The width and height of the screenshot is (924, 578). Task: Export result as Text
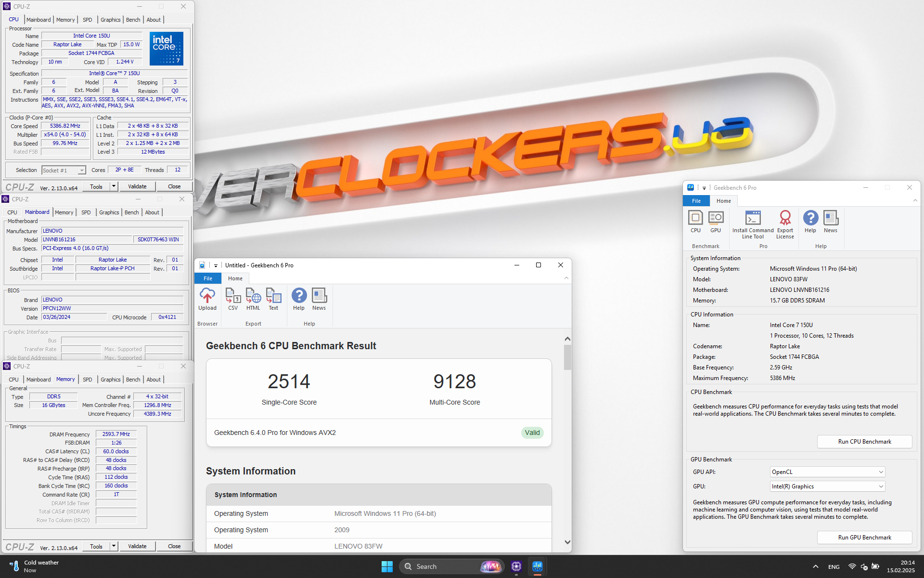273,299
